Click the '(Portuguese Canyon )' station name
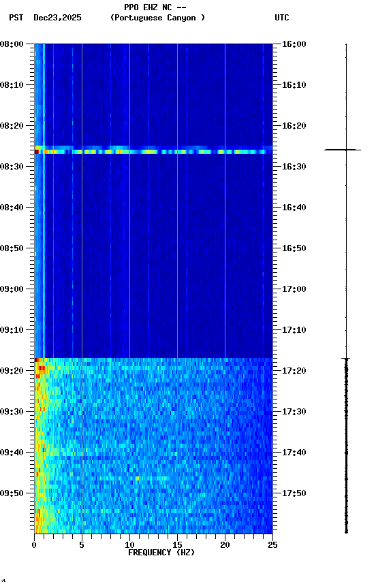The width and height of the screenshot is (376, 588). [x=157, y=18]
